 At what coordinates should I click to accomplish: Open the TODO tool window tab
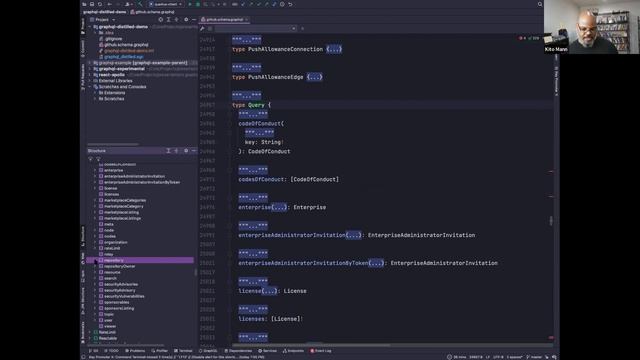click(x=111, y=351)
